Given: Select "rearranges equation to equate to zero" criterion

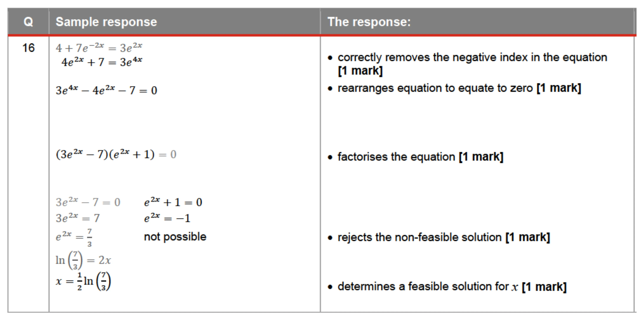Looking at the screenshot, I should 459,88.
